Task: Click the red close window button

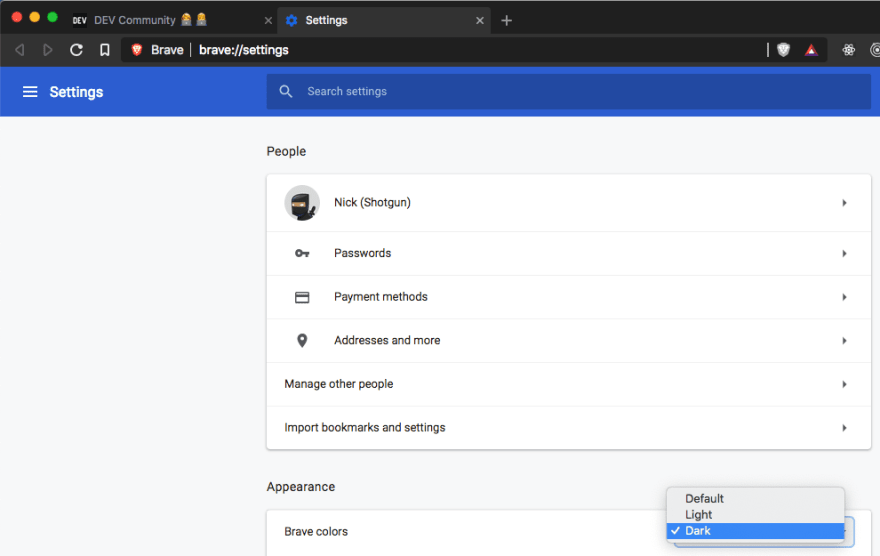Action: click(17, 17)
